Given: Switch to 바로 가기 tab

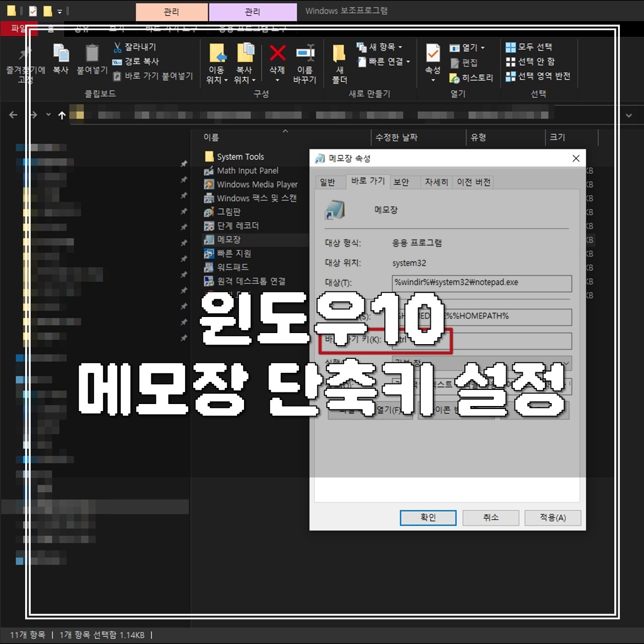Looking at the screenshot, I should (368, 181).
